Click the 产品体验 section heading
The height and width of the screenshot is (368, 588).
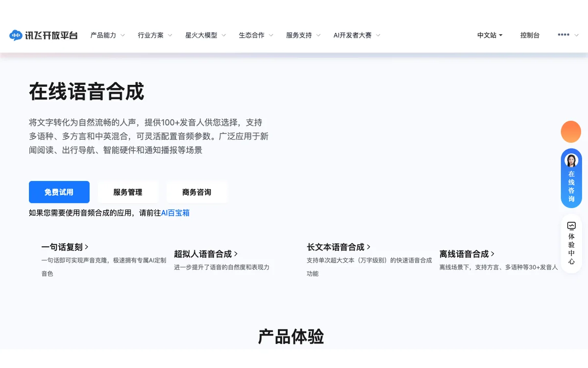pos(291,337)
